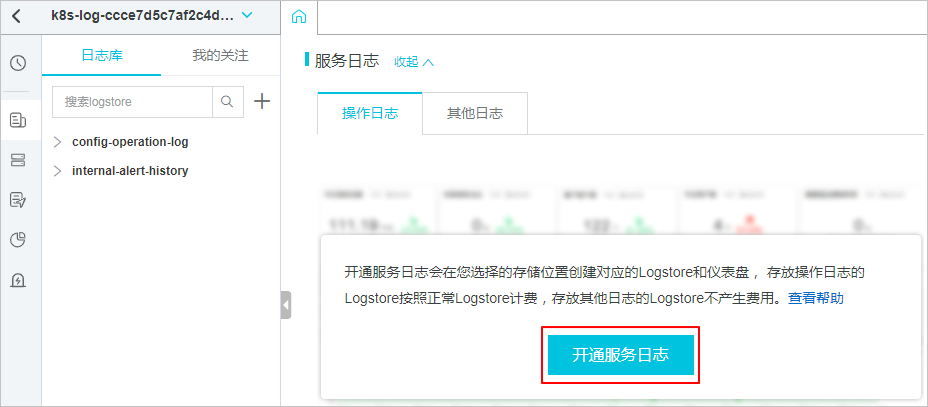Select config-operation-log logstore name

coord(130,142)
